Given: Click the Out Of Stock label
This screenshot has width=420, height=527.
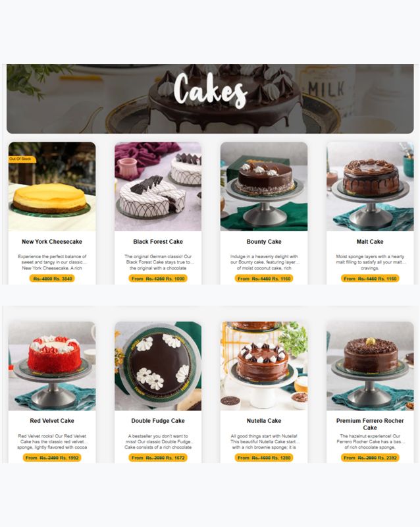Looking at the screenshot, I should click(x=22, y=159).
